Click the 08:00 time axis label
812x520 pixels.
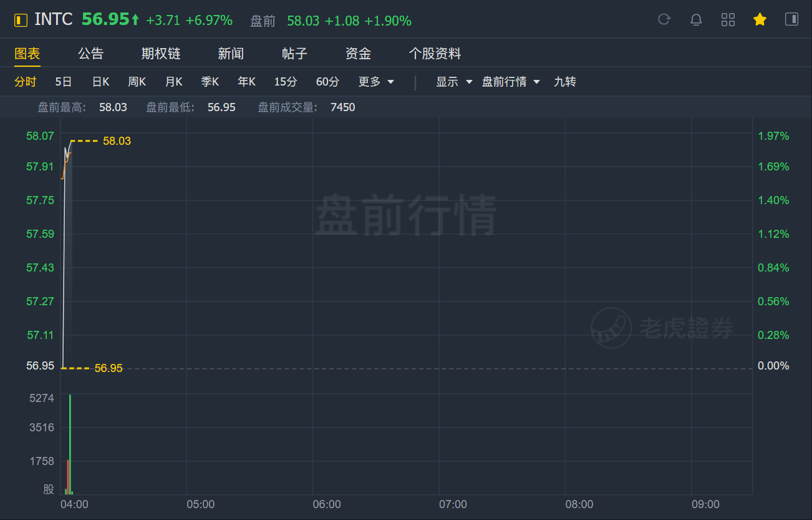pyautogui.click(x=579, y=504)
